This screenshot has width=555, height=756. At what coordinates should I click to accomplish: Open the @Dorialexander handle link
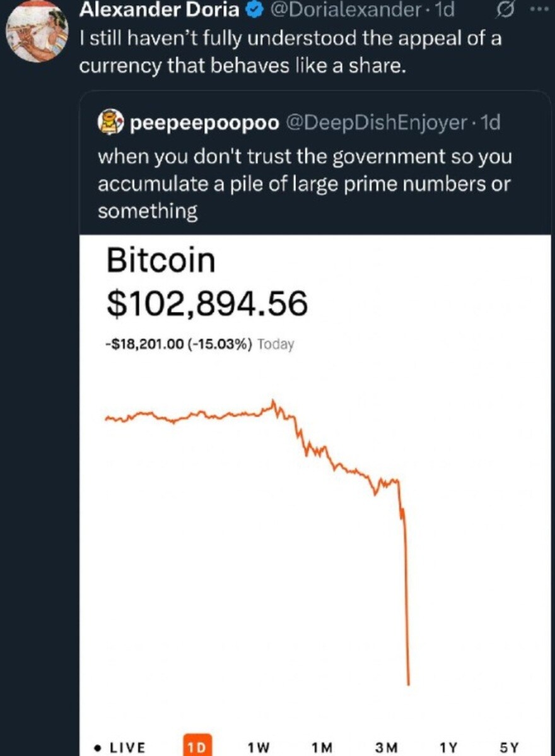tap(346, 11)
